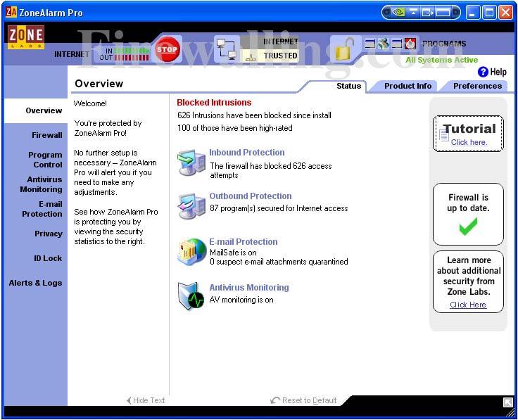Click the ZA icon in the title bar
Image resolution: width=518 pixels, height=420 pixels.
tap(11, 12)
